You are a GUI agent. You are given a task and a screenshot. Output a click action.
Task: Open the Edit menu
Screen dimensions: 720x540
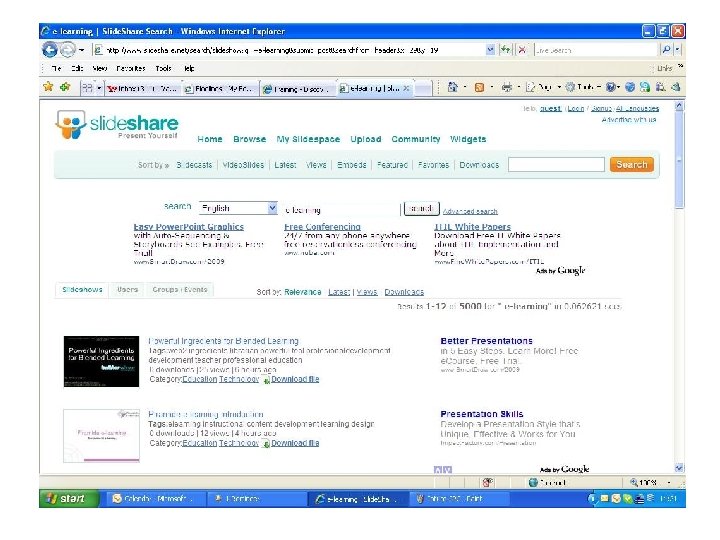pos(77,68)
